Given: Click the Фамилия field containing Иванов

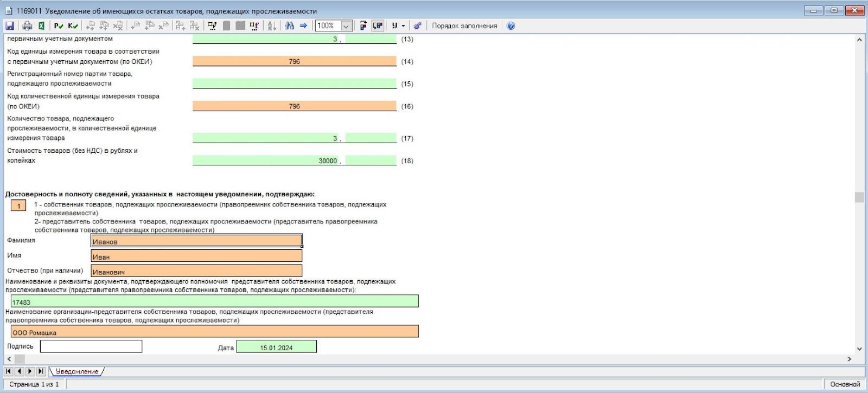Looking at the screenshot, I should click(x=196, y=241).
